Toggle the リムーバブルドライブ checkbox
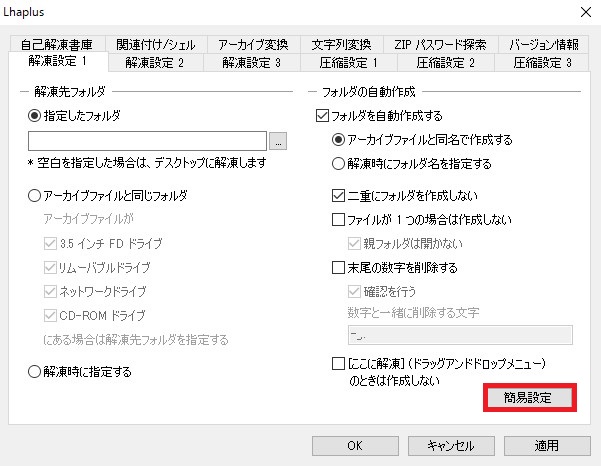 point(50,267)
